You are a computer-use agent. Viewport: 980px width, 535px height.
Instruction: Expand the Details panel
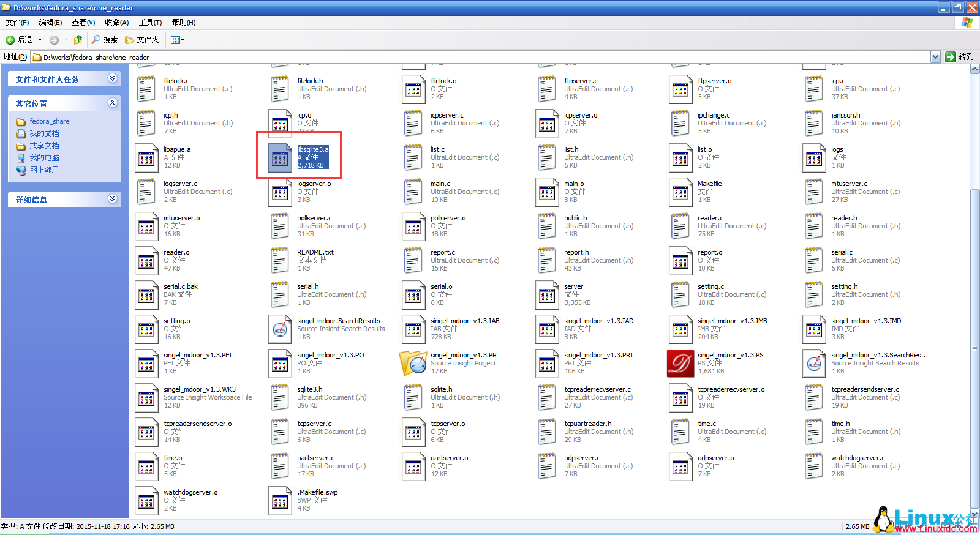(112, 199)
